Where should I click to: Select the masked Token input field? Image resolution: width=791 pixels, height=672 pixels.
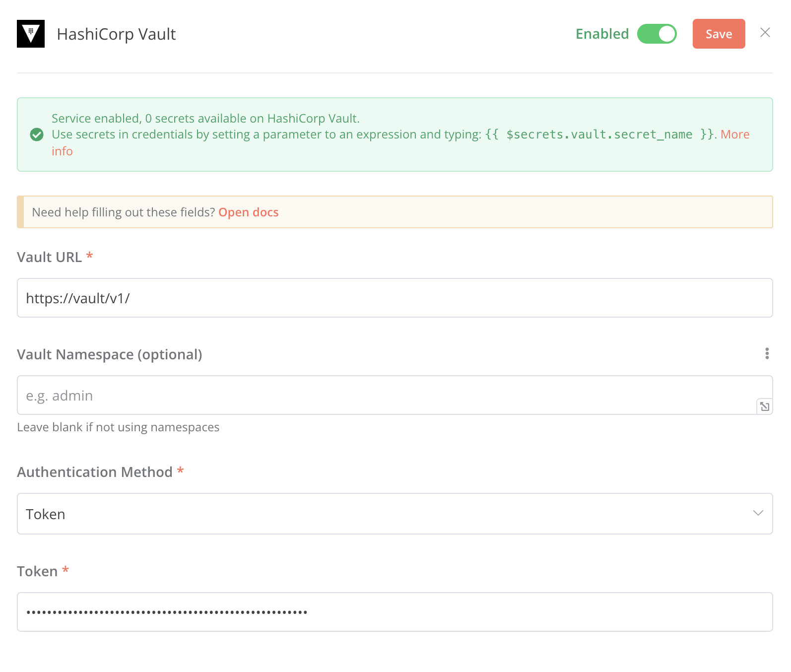pyautogui.click(x=395, y=612)
